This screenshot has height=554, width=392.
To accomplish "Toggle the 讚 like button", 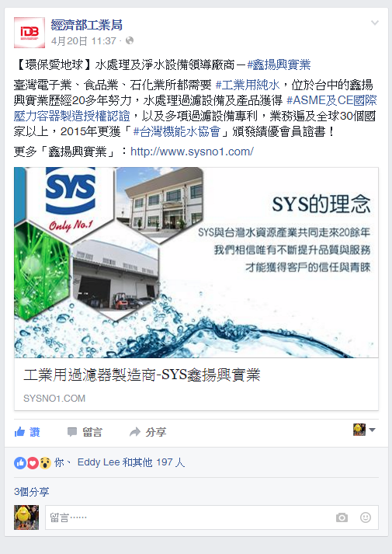I will 27,432.
